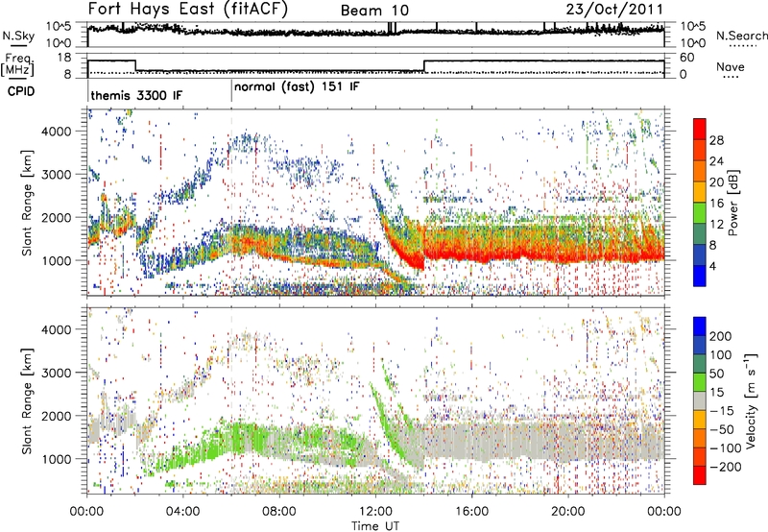Click the 'Freq. [MHz]' axis label
This screenshot has width=768, height=532.
(x=17, y=64)
